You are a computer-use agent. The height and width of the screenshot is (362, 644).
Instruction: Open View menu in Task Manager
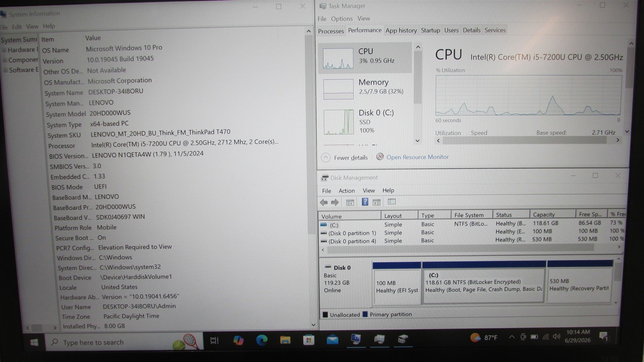pos(363,19)
